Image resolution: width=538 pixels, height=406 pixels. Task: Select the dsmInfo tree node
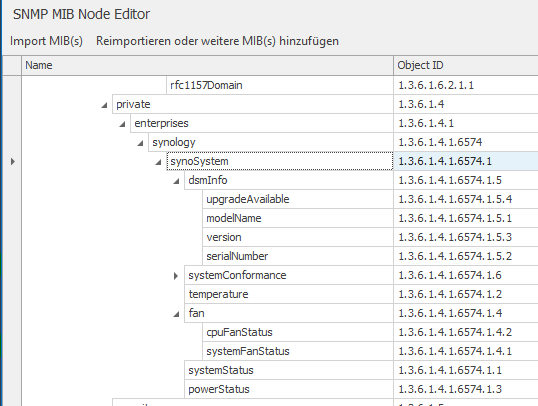(289, 180)
